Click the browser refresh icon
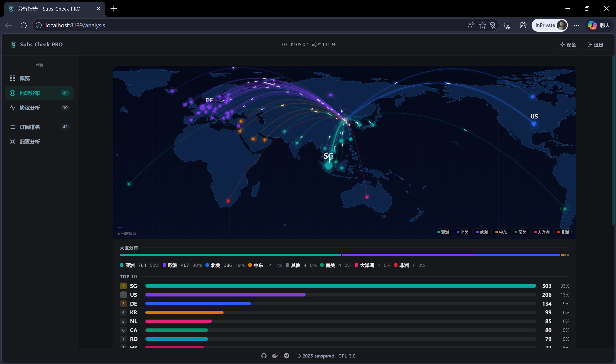616x364 pixels. (x=24, y=25)
